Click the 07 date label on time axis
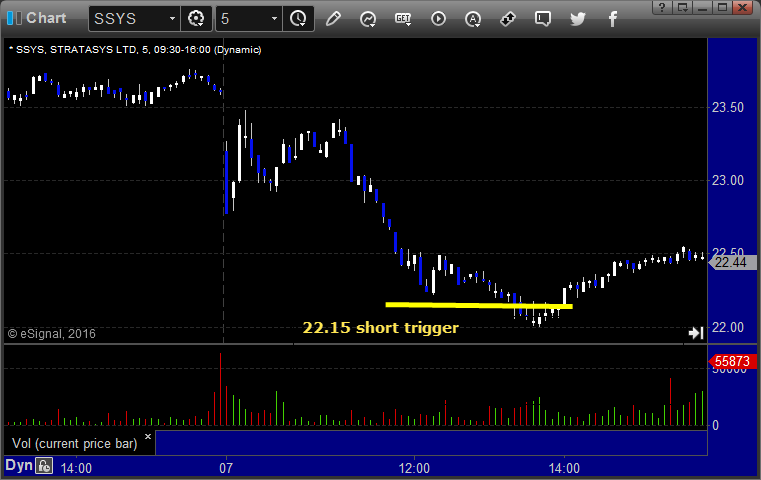The width and height of the screenshot is (761, 480). (226, 468)
